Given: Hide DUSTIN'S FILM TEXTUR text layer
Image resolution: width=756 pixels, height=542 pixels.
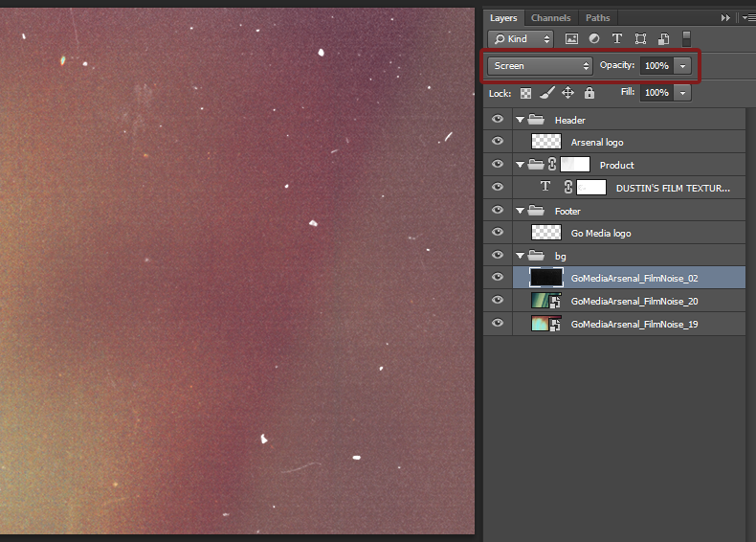Looking at the screenshot, I should click(498, 187).
